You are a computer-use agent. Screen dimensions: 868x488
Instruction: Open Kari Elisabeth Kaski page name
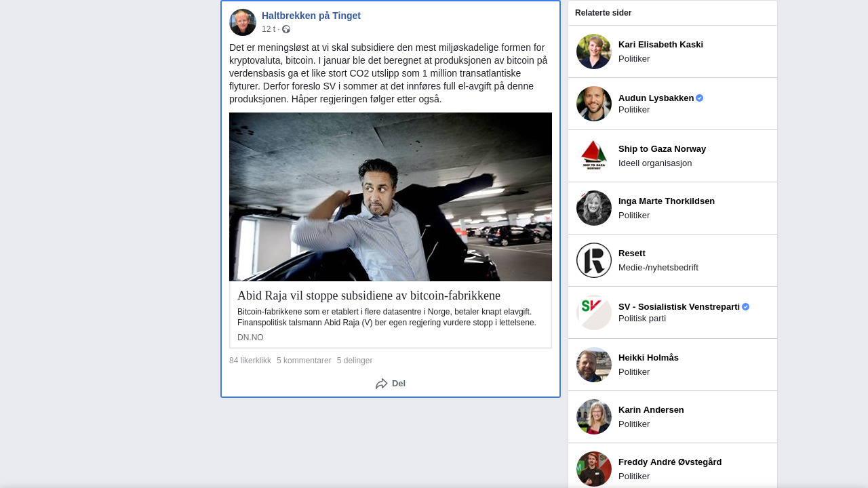tap(660, 45)
